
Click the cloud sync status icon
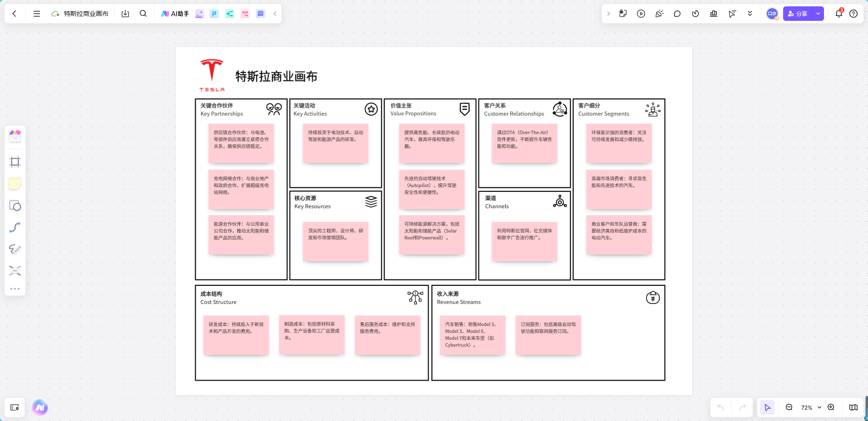pyautogui.click(x=55, y=14)
